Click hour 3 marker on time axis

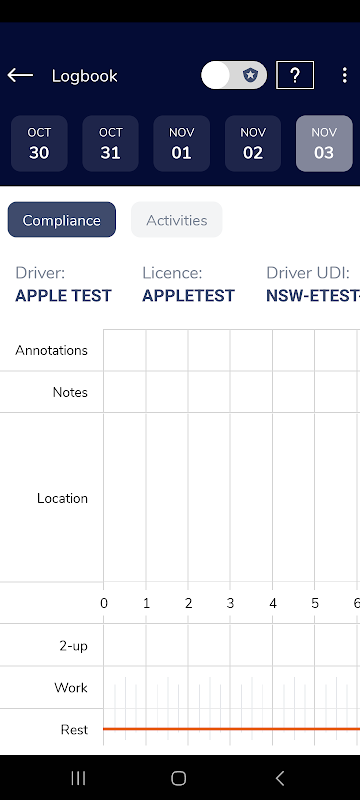click(230, 604)
